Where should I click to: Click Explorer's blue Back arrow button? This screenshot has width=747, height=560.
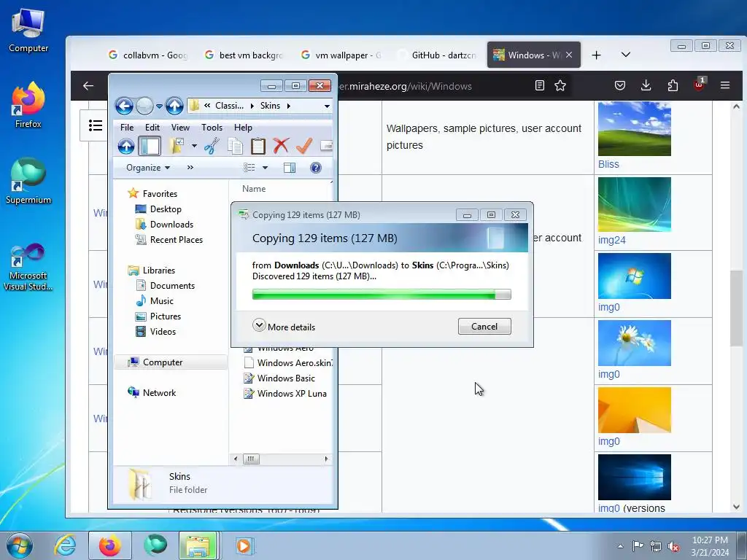point(124,106)
